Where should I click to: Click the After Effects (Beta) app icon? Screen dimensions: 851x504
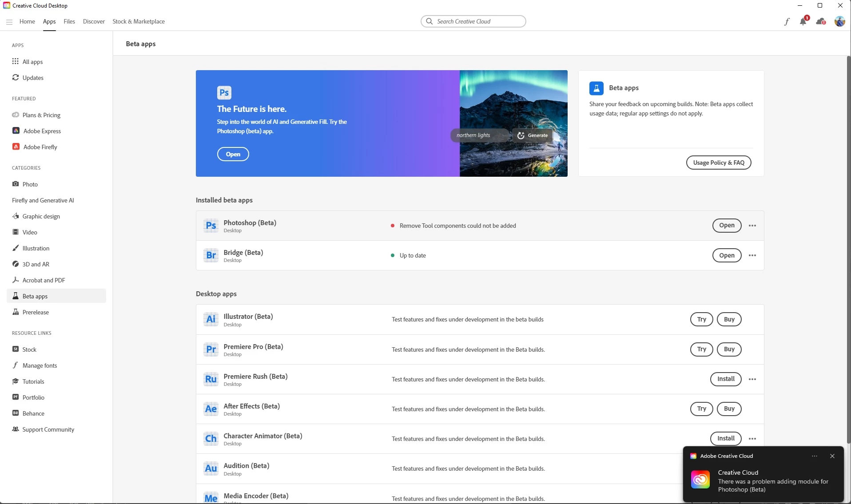211,409
